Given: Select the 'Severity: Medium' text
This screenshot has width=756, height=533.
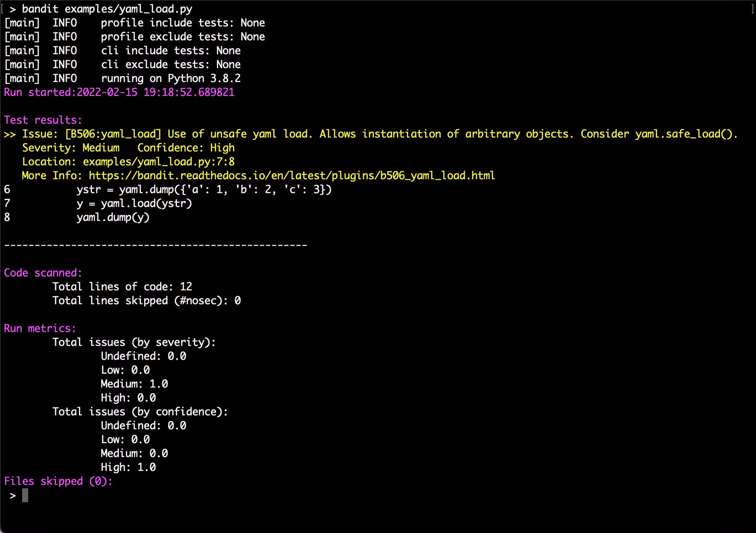Looking at the screenshot, I should 71,148.
